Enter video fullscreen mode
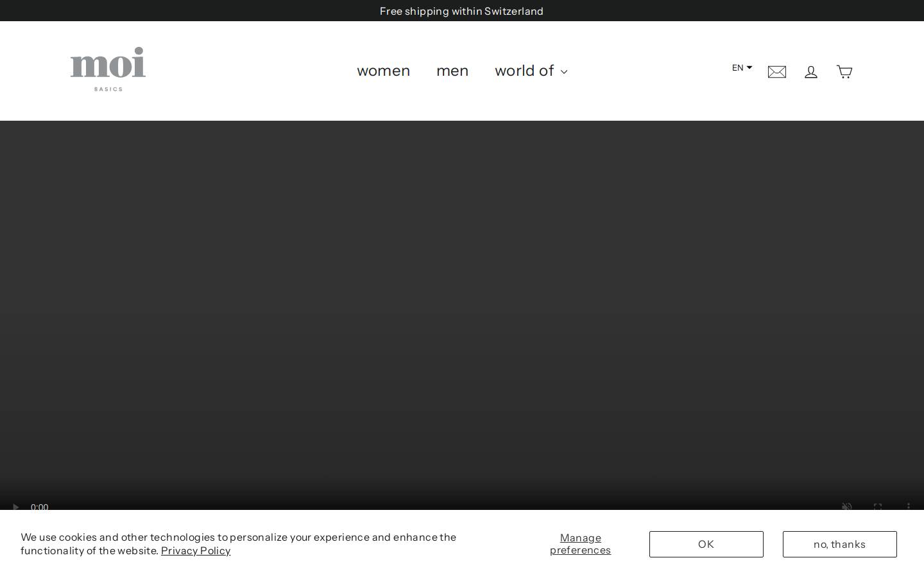Screen dimensions: 924x578 coord(878,507)
